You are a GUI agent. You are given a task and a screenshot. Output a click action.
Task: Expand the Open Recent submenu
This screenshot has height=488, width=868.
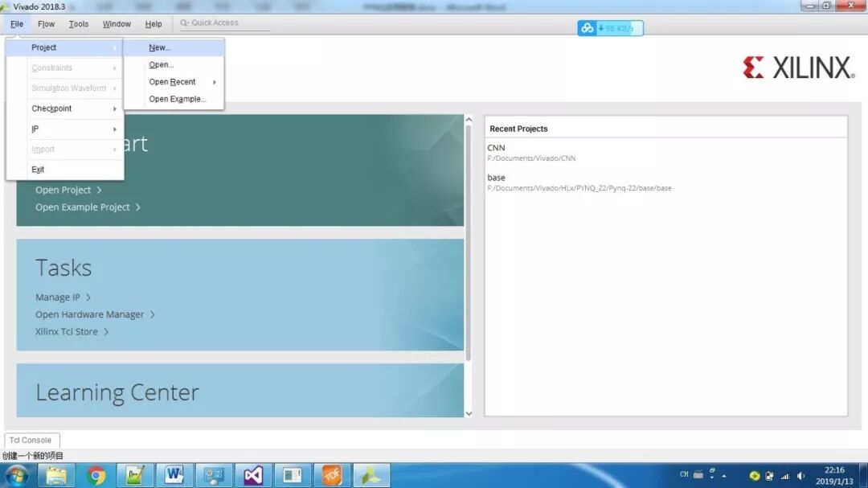coord(174,82)
